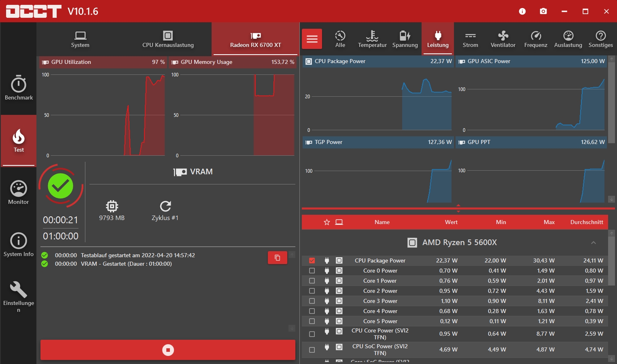Check the Core 4 Power checkbox
The image size is (617, 364).
point(312,311)
